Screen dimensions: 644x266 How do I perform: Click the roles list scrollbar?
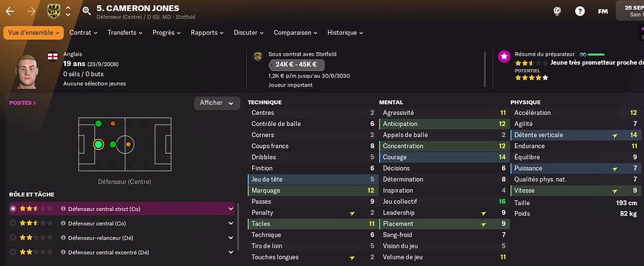[238, 226]
